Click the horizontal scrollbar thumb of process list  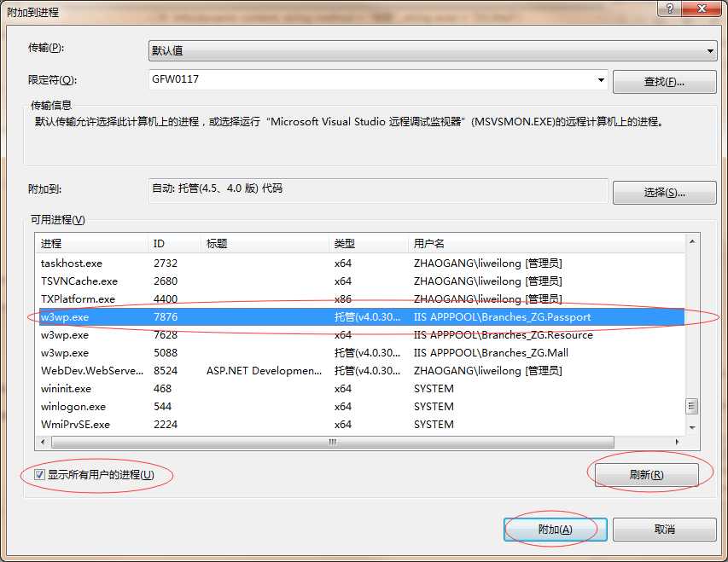[333, 442]
